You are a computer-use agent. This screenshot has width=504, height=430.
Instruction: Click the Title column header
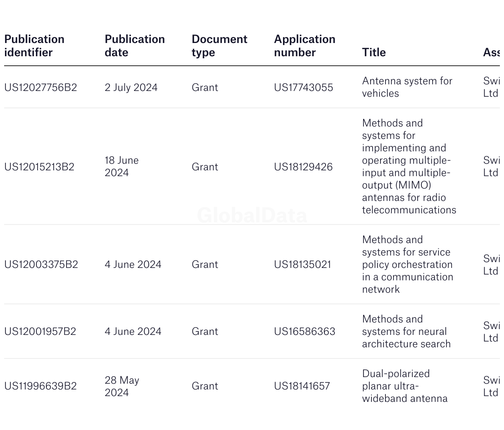374,53
